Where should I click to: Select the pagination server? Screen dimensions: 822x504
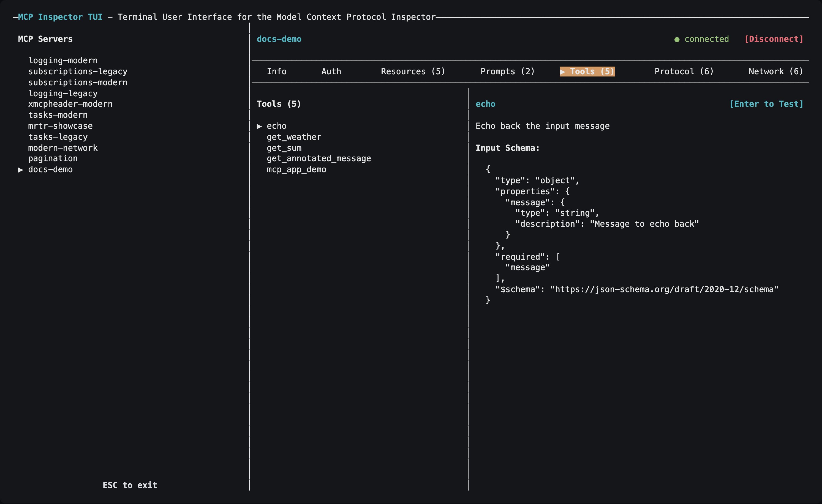click(53, 158)
